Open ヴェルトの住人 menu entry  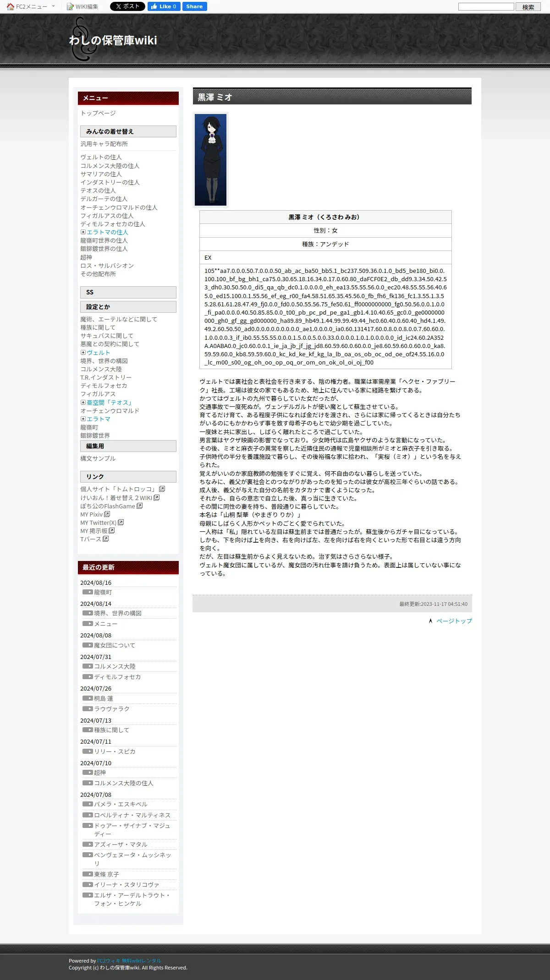click(101, 157)
